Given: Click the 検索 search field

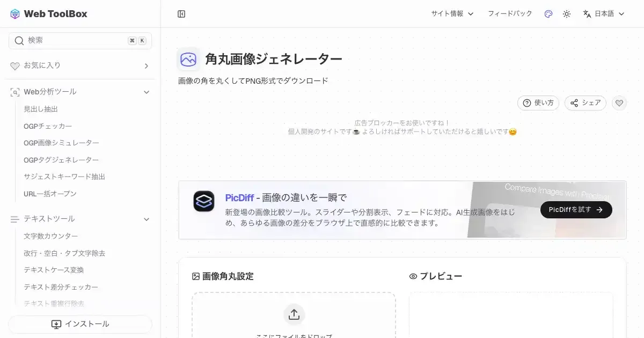Looking at the screenshot, I should [75, 41].
